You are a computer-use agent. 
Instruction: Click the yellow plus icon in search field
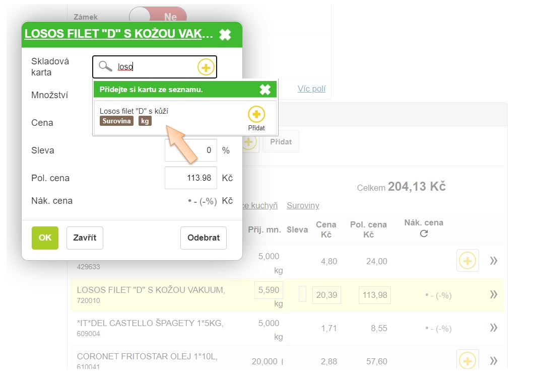206,67
